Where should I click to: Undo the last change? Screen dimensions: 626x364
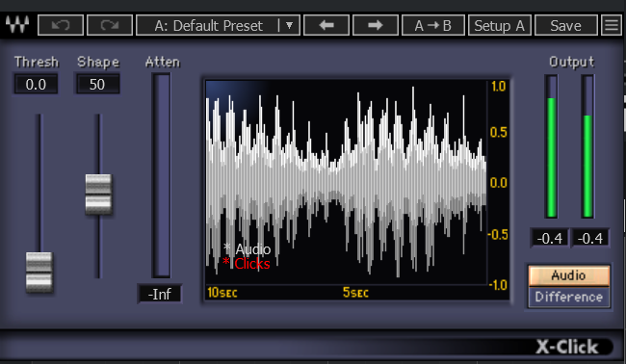click(61, 26)
